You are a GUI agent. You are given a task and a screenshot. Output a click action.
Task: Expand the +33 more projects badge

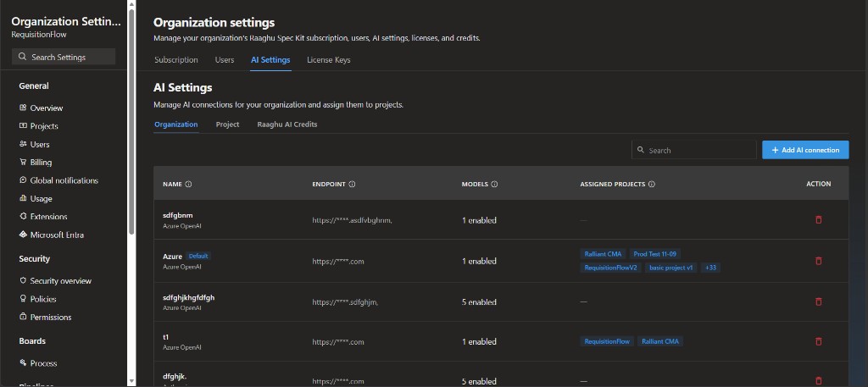click(711, 268)
